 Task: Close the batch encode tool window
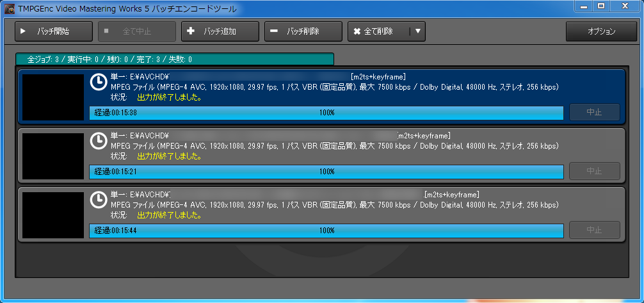coord(625,6)
